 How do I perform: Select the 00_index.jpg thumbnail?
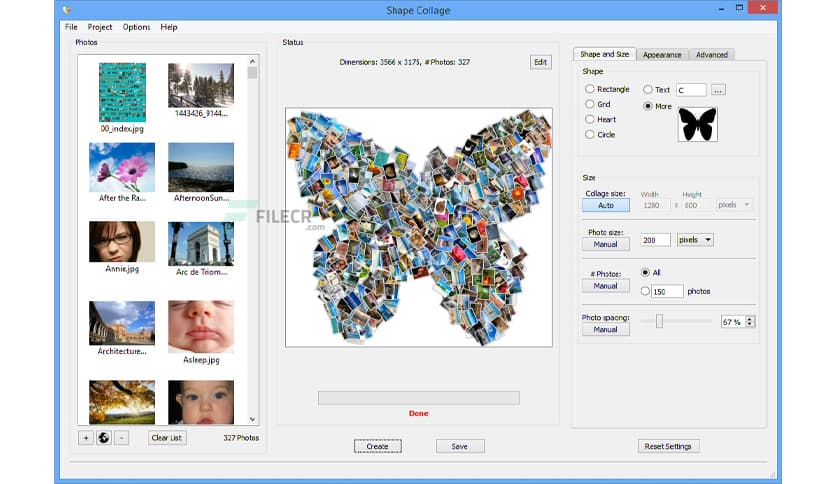click(x=122, y=92)
